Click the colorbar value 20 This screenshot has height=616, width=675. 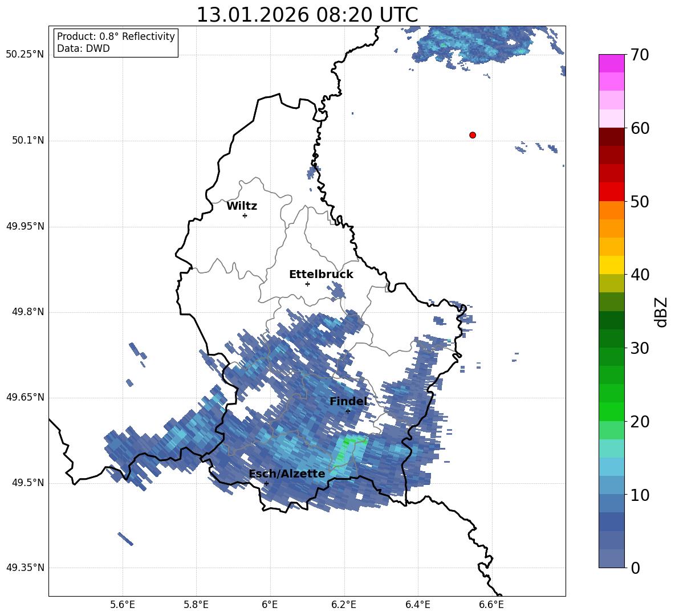click(640, 421)
